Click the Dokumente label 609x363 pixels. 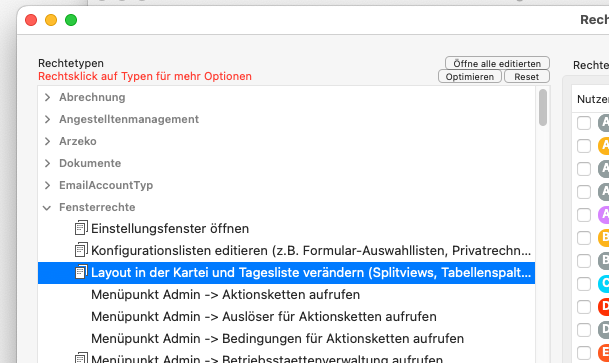coord(90,163)
